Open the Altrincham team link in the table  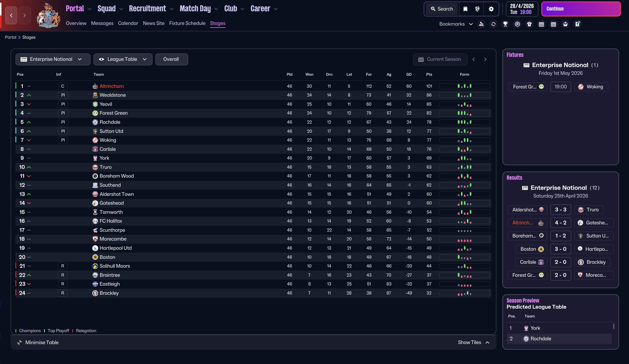click(112, 86)
